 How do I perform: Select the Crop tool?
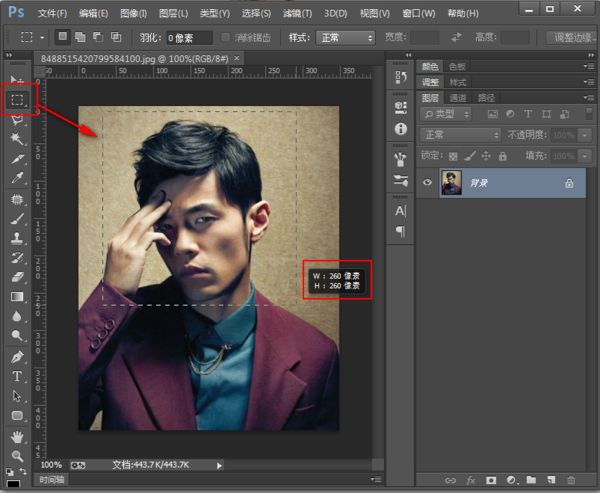(17, 158)
